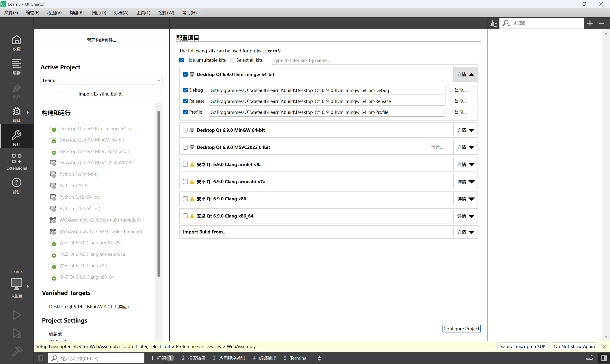Viewport: 610px width, 364px height.
Task: Check 安卓 Qt 6.9.0 Clang arm64-v8a kit
Action: [x=185, y=164]
